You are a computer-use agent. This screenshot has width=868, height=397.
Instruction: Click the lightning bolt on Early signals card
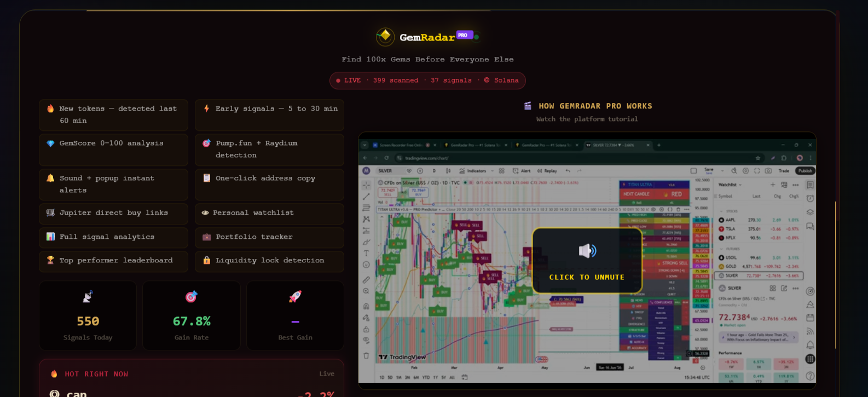pos(206,108)
